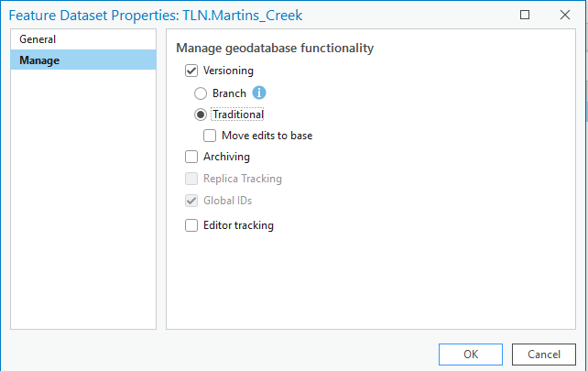Confirm changes with the OK button
Viewport: 588px width, 371px height.
pos(471,355)
